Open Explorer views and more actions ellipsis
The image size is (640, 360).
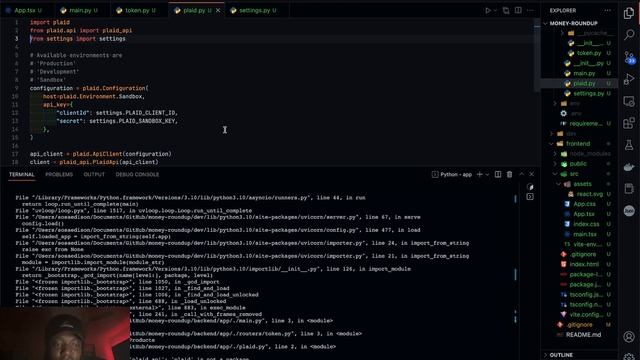608,11
